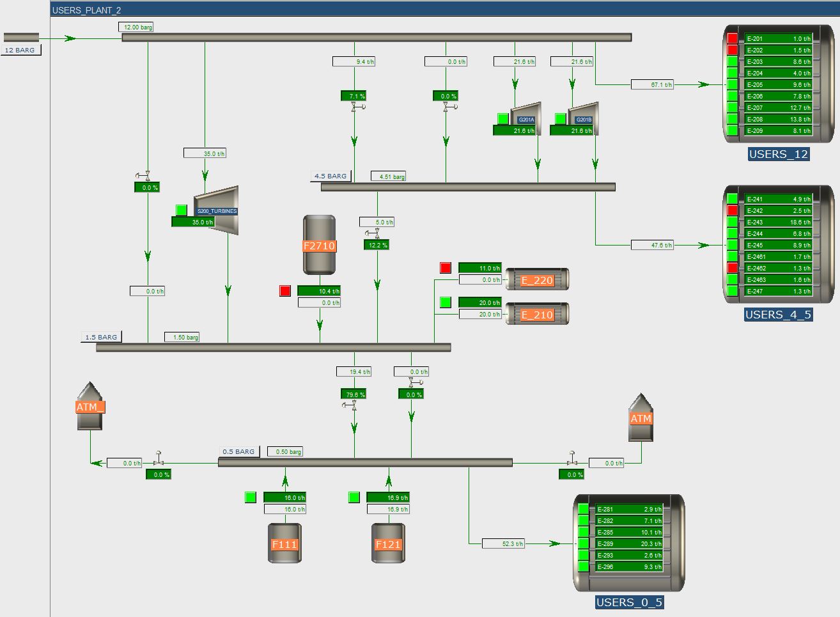This screenshot has height=617, width=840.
Task: Select the 12 BARG header label
Action: (20, 50)
